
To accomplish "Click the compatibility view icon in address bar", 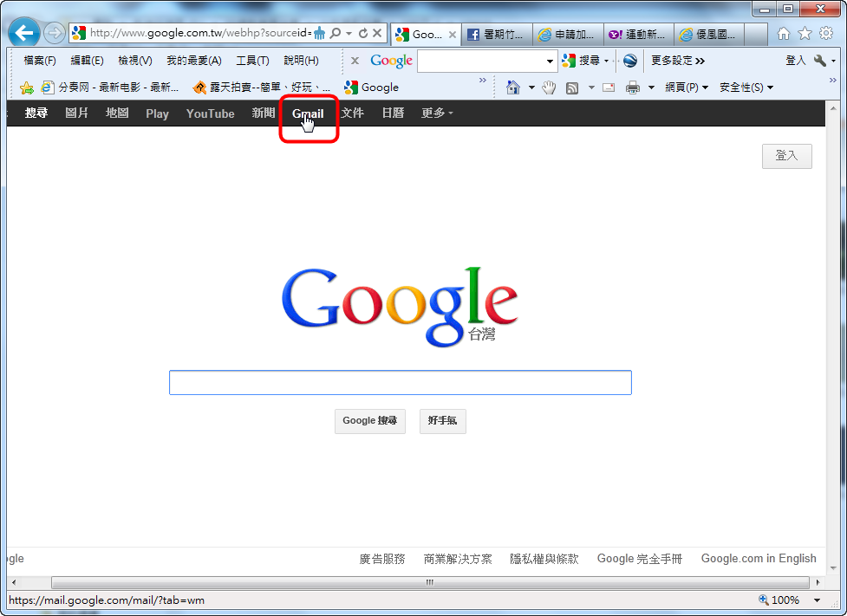I will [319, 34].
